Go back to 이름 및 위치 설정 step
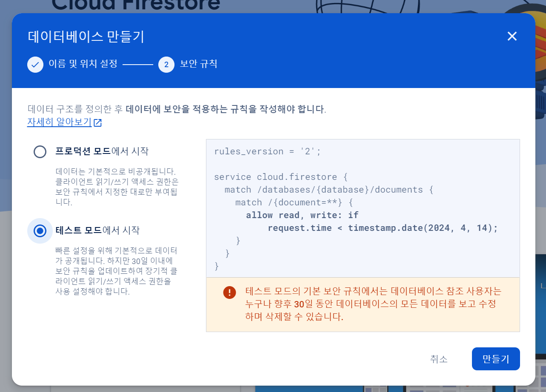Screen dimensions: 546x392 (83, 64)
